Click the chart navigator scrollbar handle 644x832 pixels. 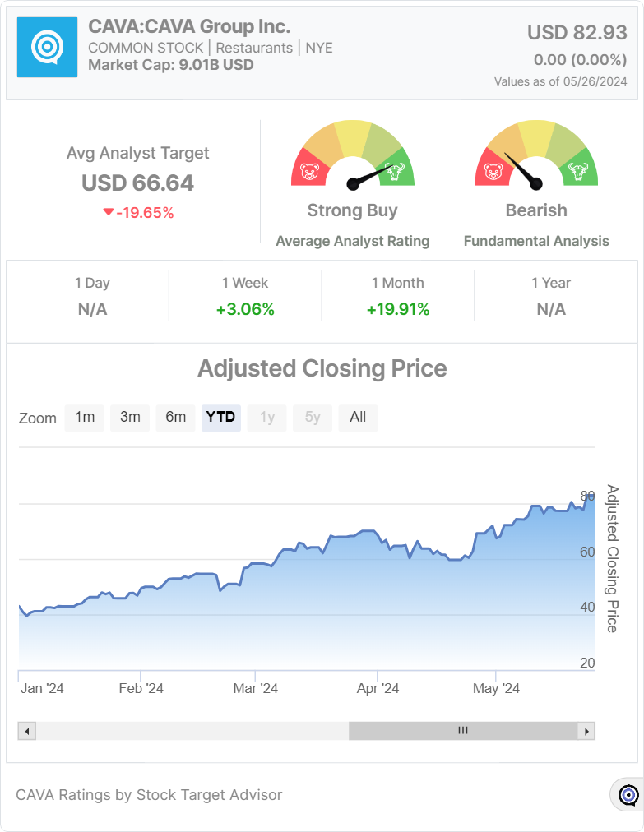click(462, 731)
